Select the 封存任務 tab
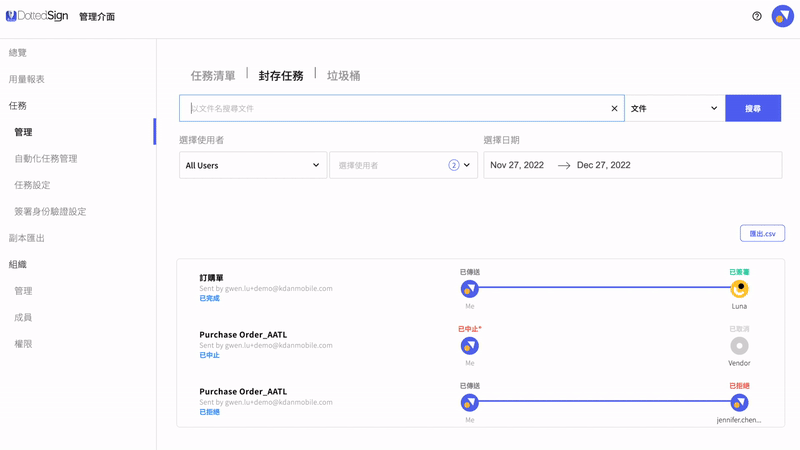 coord(281,76)
